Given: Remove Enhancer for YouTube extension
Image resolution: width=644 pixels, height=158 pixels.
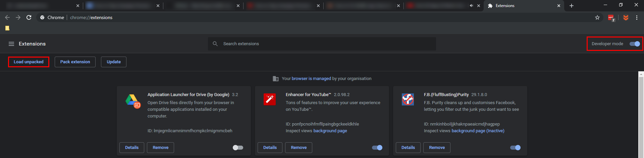Looking at the screenshot, I should [299, 148].
